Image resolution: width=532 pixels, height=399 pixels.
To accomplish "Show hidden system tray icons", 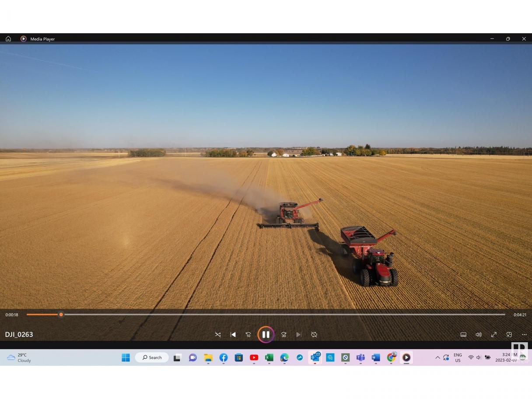I will pos(437,358).
